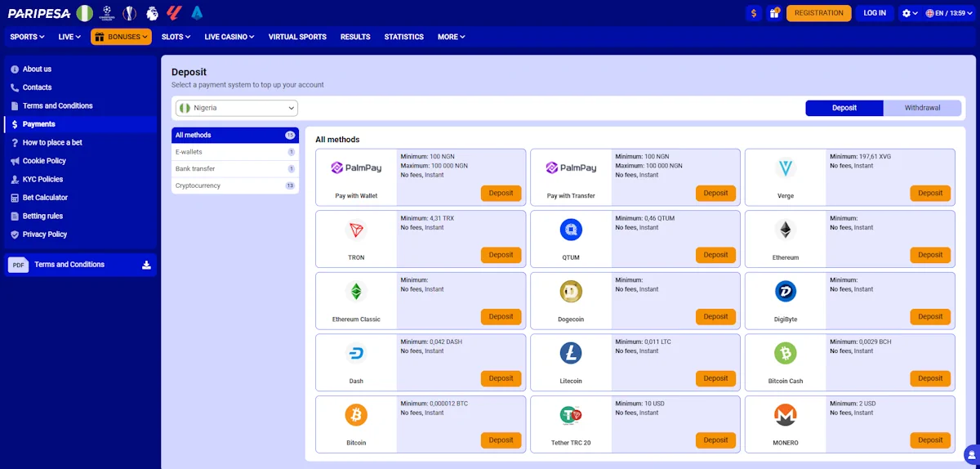Filter by E-wallets
980x469 pixels.
[x=235, y=152]
